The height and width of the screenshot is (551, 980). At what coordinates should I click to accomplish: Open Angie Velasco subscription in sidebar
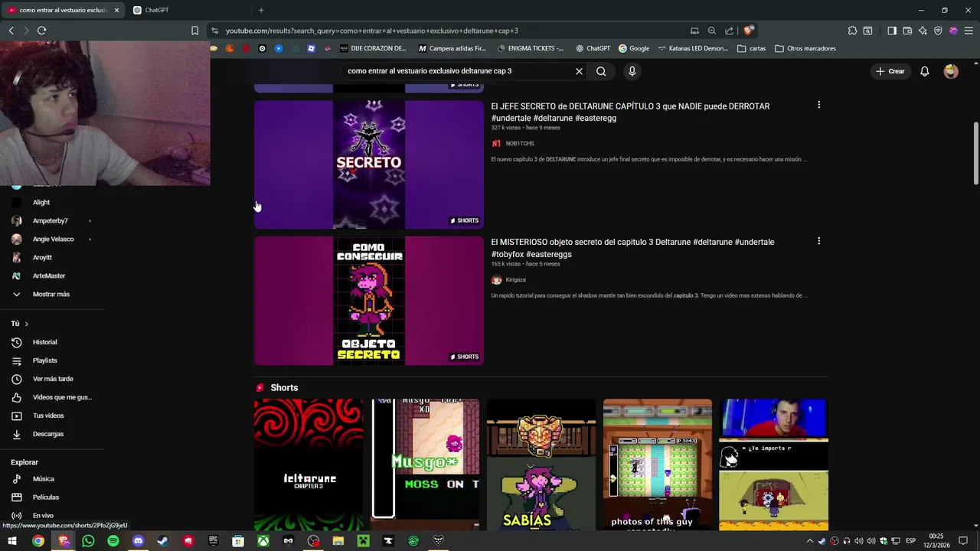pyautogui.click(x=52, y=239)
